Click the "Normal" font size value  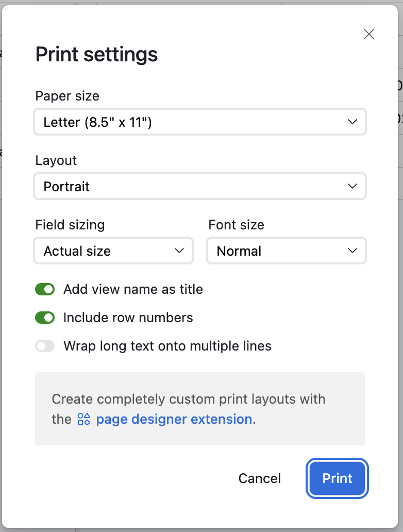[x=238, y=251]
